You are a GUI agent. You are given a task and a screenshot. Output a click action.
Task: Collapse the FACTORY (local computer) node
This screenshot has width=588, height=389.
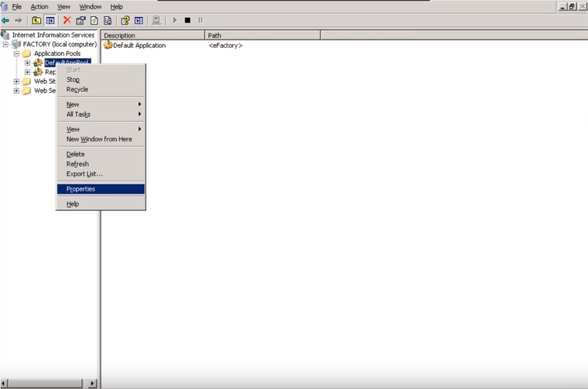[5, 45]
